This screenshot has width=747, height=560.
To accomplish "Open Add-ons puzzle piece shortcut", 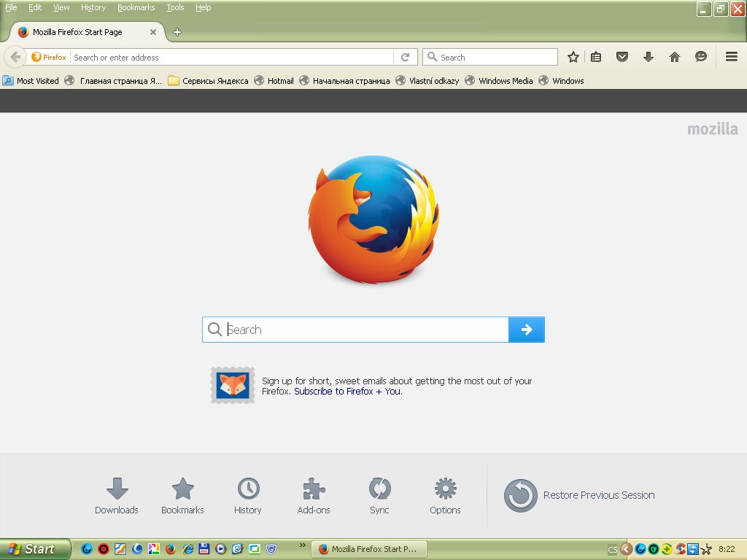I will (x=314, y=496).
